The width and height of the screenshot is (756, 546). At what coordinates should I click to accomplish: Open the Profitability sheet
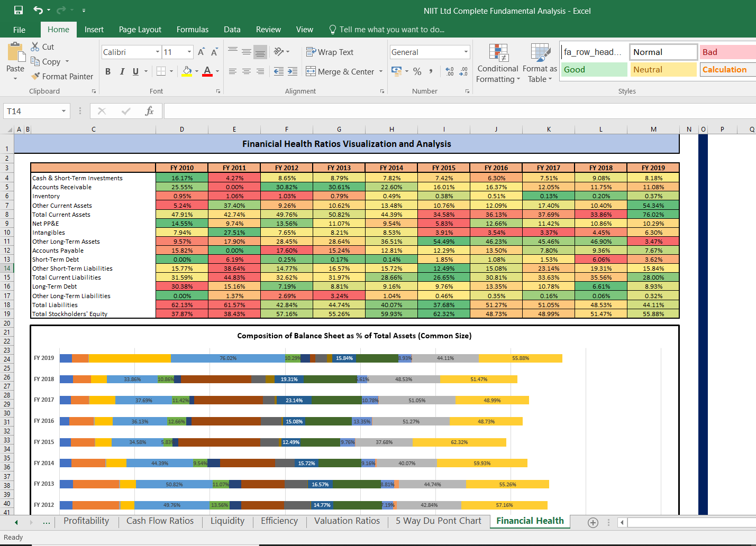(x=86, y=521)
